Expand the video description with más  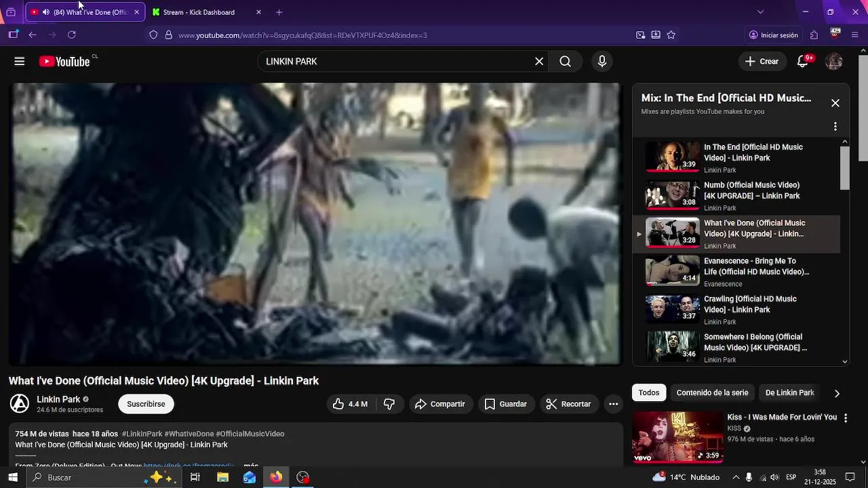click(250, 466)
